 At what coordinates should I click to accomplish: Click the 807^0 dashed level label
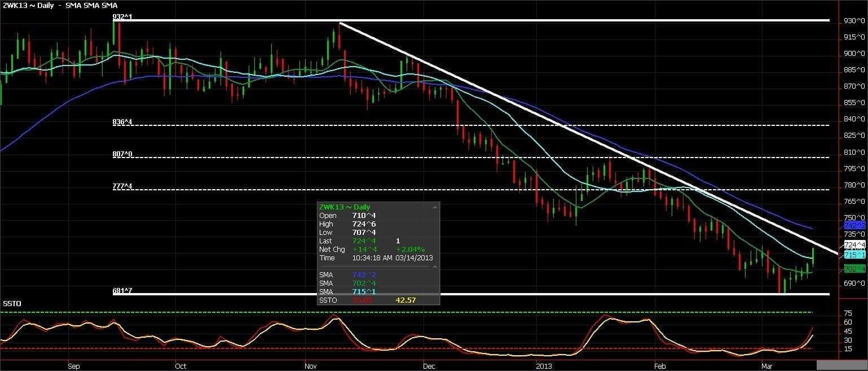[x=122, y=154]
